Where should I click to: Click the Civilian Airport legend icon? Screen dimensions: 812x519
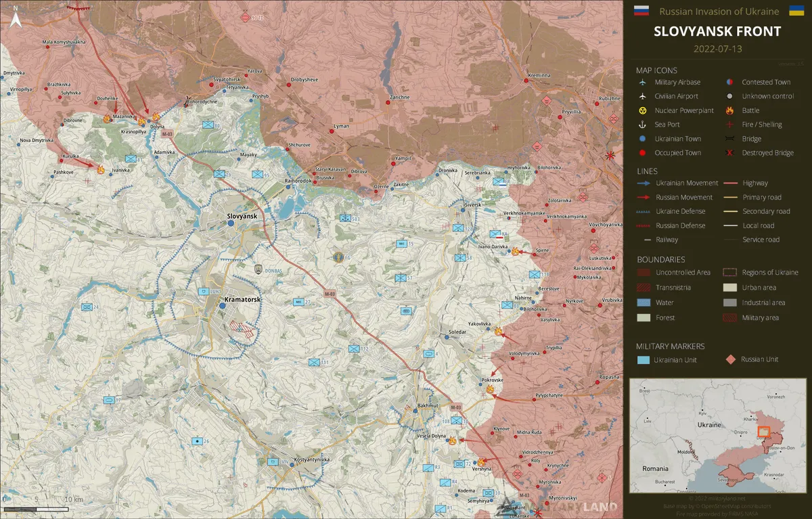(641, 96)
